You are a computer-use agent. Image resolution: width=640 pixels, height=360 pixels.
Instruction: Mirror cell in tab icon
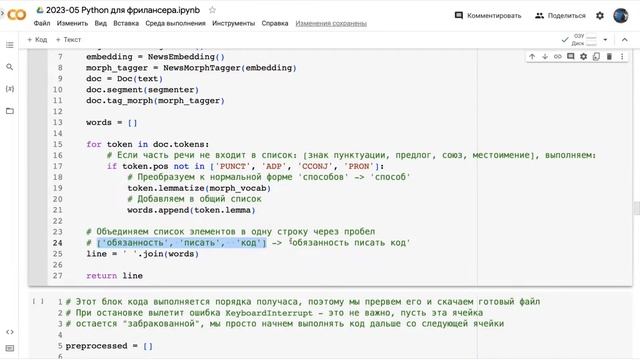coord(596,57)
